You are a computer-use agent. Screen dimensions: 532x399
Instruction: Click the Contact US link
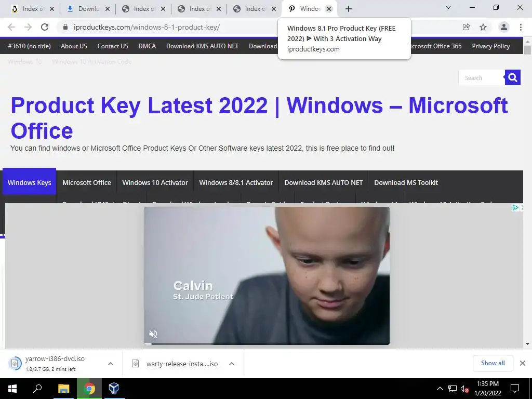point(113,46)
